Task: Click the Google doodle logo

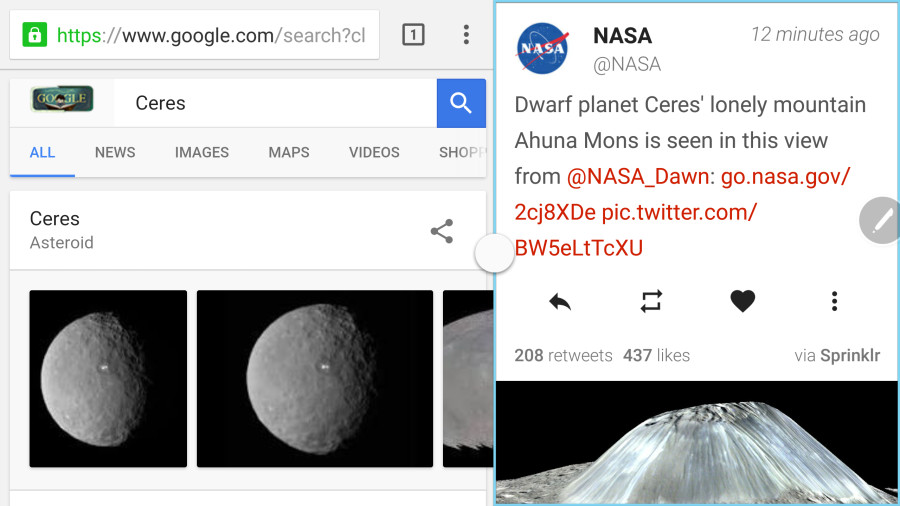Action: point(62,99)
